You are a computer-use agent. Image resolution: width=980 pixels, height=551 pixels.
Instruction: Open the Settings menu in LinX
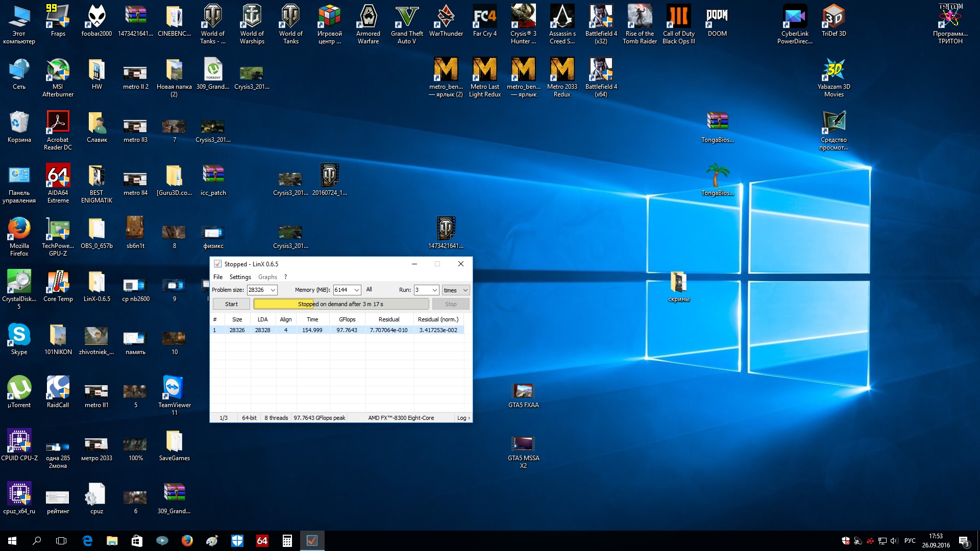coord(240,277)
